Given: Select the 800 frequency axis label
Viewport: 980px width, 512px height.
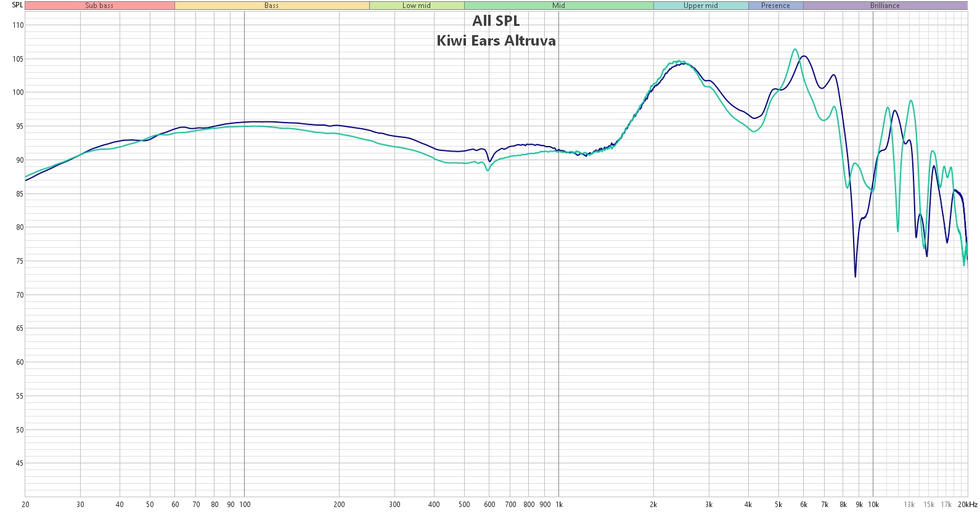Looking at the screenshot, I should [x=529, y=505].
